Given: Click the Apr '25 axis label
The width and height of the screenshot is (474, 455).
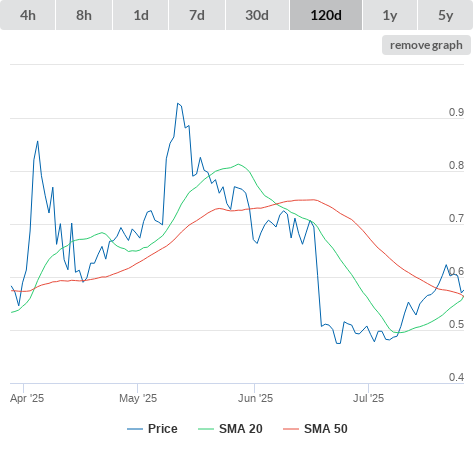Looking at the screenshot, I should (27, 398).
